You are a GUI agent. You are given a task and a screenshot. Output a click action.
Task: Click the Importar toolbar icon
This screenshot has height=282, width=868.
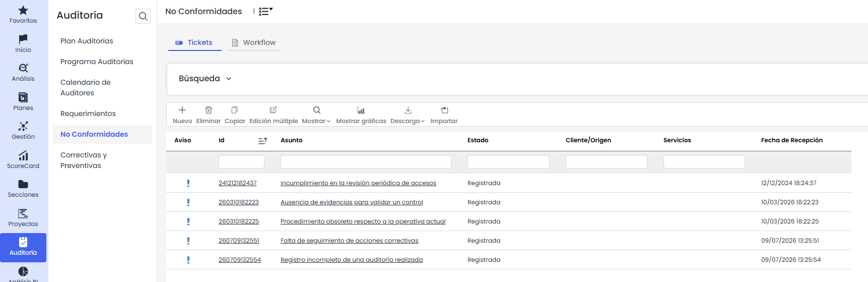click(x=444, y=110)
